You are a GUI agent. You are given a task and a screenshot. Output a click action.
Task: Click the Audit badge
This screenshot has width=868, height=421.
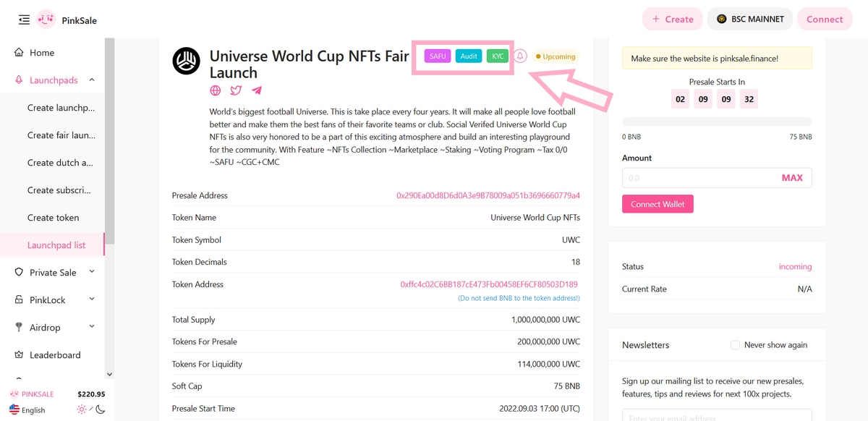[469, 56]
